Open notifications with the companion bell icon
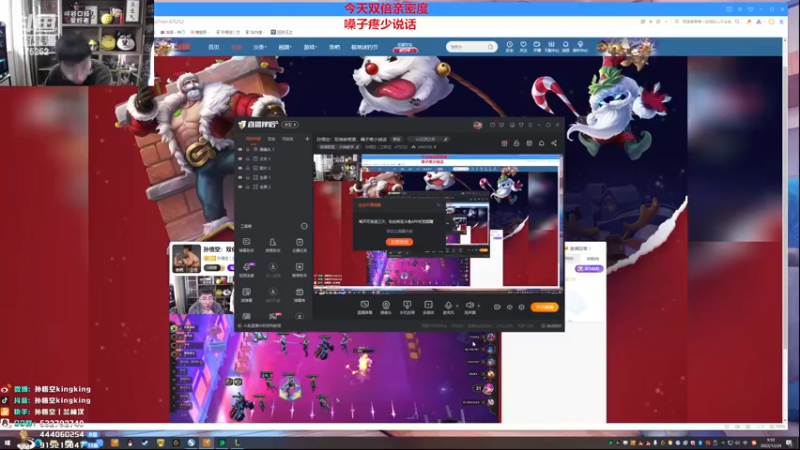Screen dimensions: 800x450 click(541, 143)
